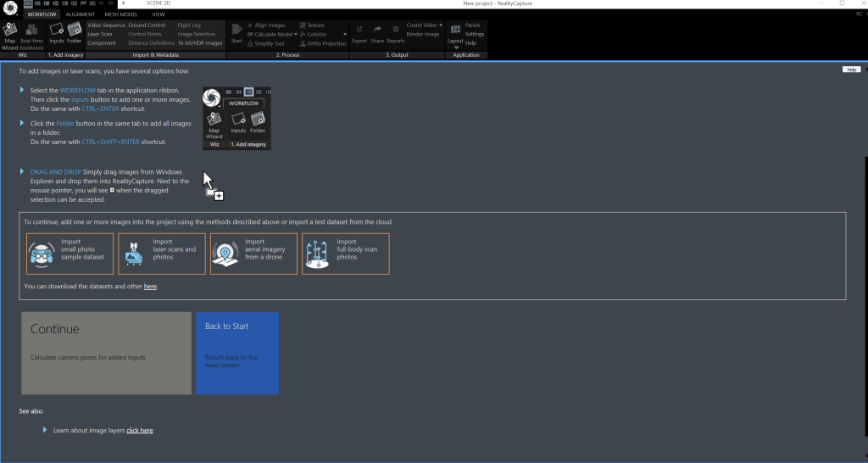Open the RealityCapture application logo menu
Viewport: 868px width, 463px height.
tap(10, 8)
